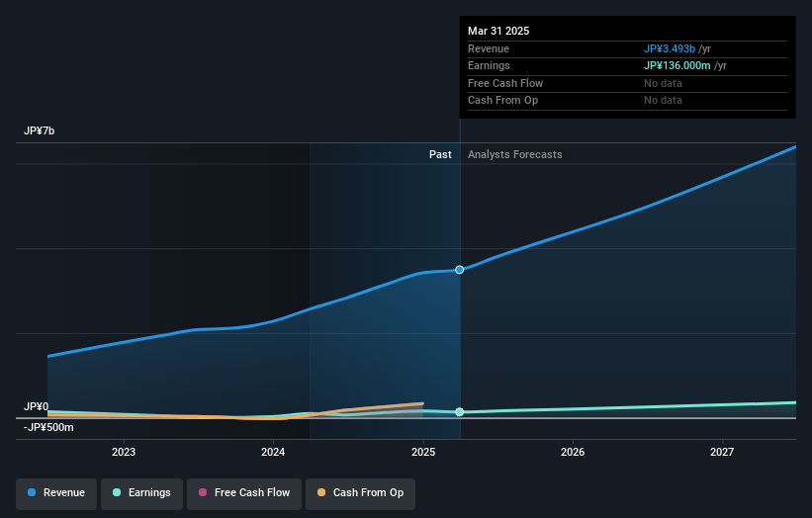The height and width of the screenshot is (518, 812).
Task: Click the Mar 31 2025 tooltip date
Action: [x=498, y=31]
